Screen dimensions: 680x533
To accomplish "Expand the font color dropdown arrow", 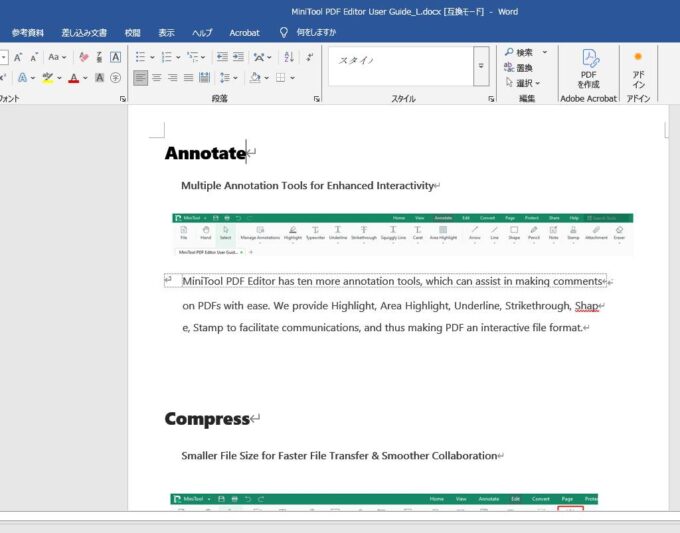I will 85,78.
